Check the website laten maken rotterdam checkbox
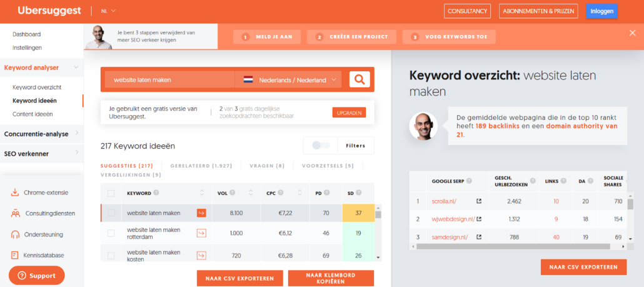The height and width of the screenshot is (287, 644). click(111, 233)
